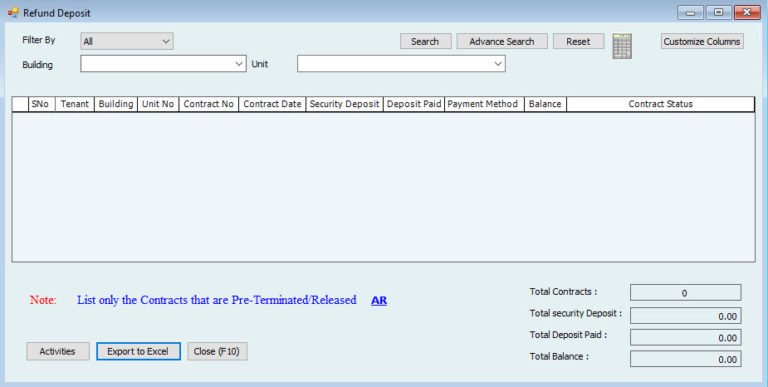Screen dimensions: 768x387
Task: Expand the Filter By dropdown
Action: click(127, 42)
